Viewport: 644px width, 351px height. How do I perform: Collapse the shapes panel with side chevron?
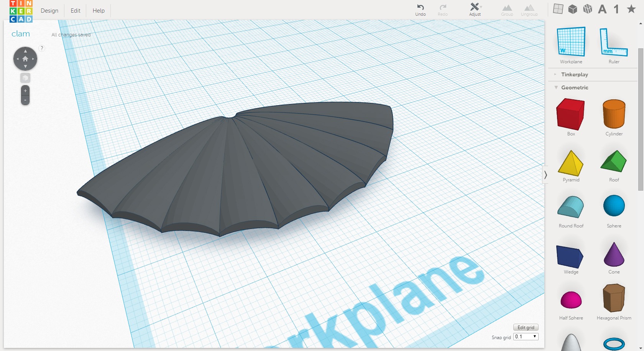coord(545,175)
